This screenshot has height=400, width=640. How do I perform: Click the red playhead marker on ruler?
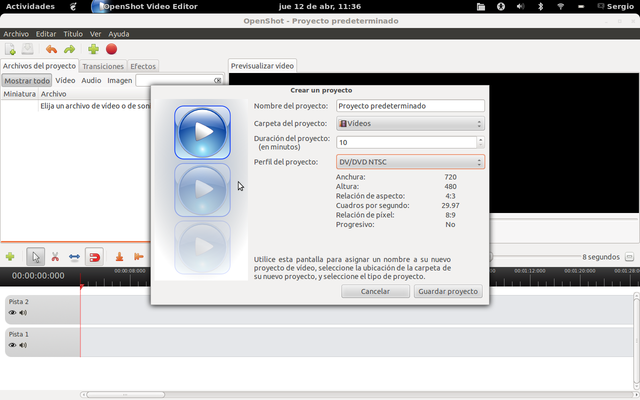pos(82,287)
